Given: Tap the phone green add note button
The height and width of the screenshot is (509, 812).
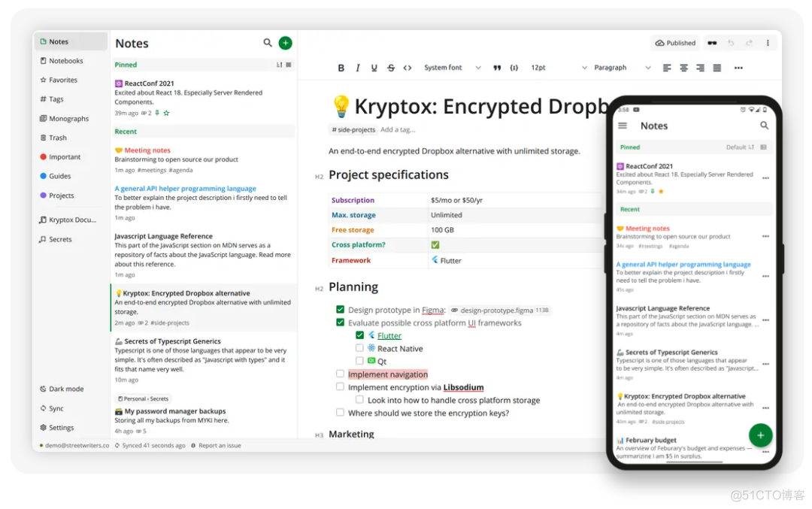Looking at the screenshot, I should click(x=760, y=435).
